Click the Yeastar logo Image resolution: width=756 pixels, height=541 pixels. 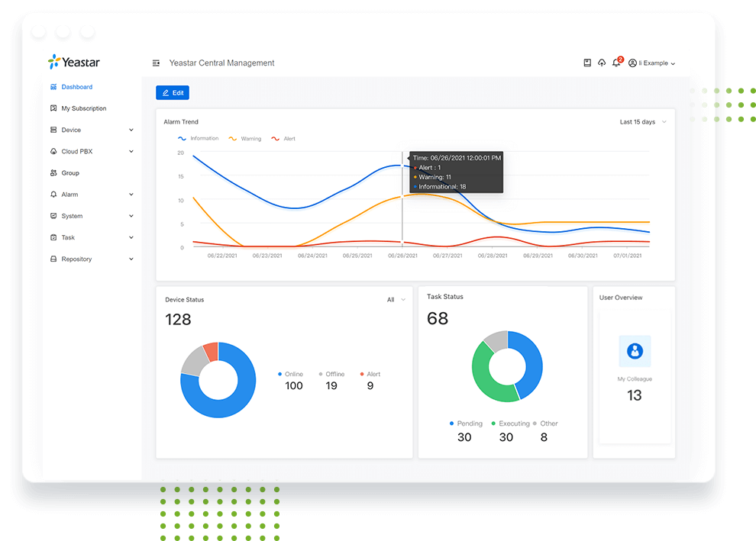(74, 63)
